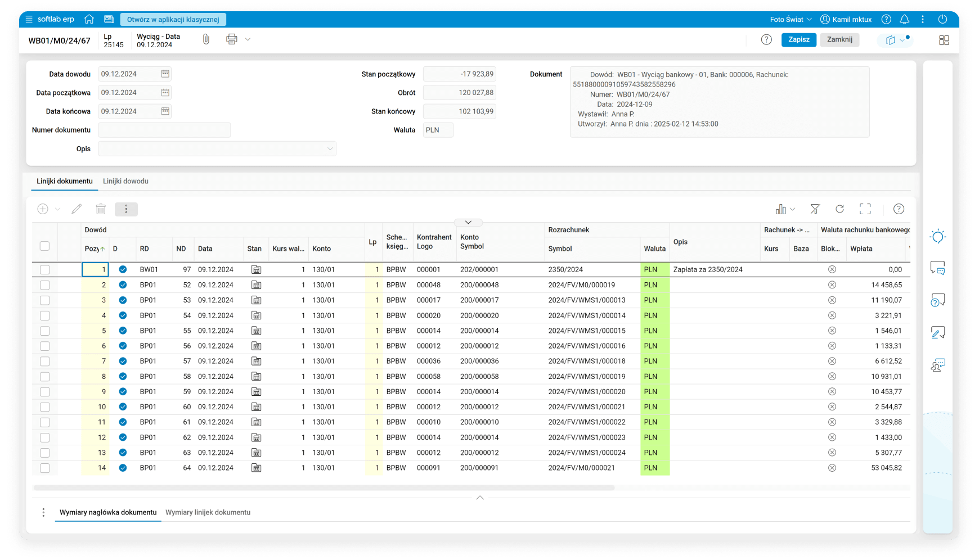This screenshot has height=560, width=979.
Task: Select the header select-all checkbox
Action: coord(45,246)
